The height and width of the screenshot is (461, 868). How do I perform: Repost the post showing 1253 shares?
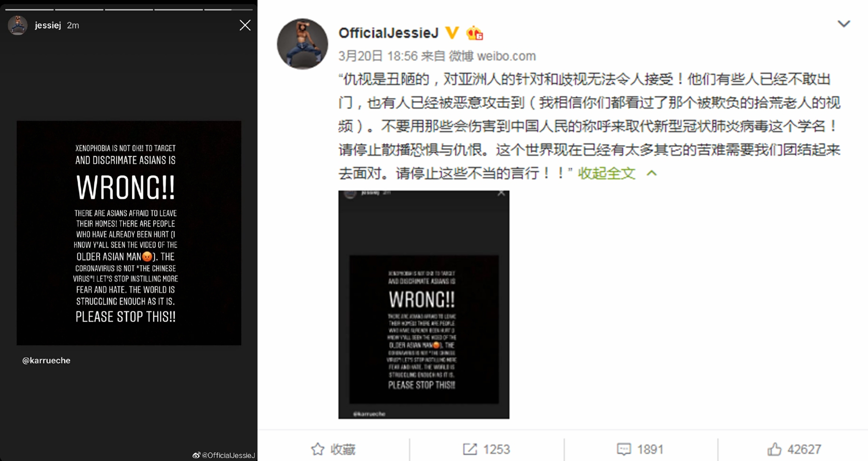tap(487, 449)
